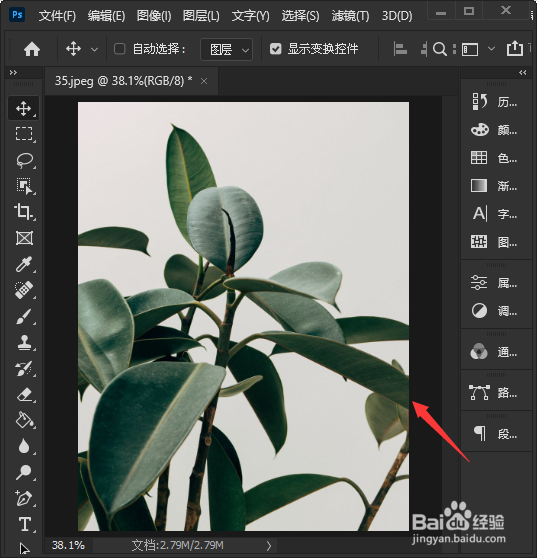
Task: Select the Path Selection tool
Action: pyautogui.click(x=25, y=548)
